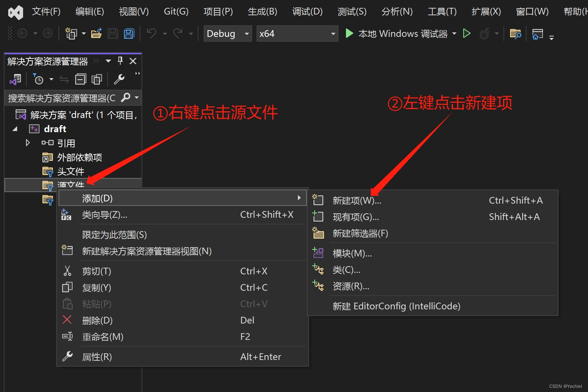588x392 pixels.
Task: Click the window layout icon in toolbar
Action: [x=537, y=34]
